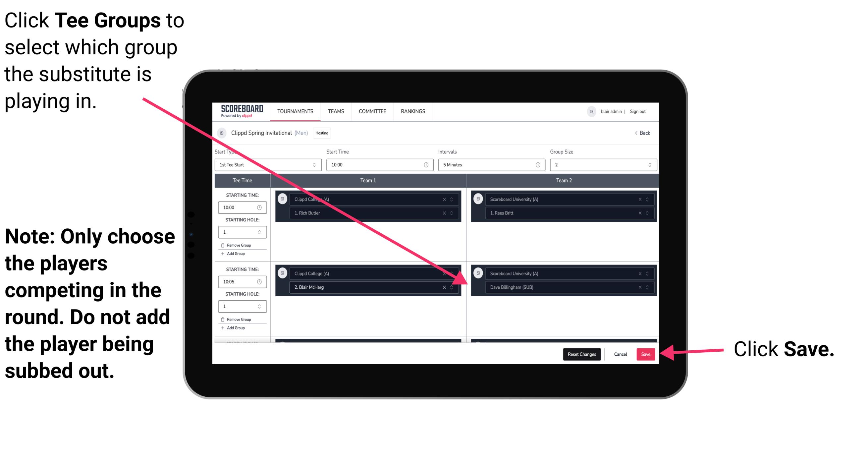Click the X icon next to Rich Butler
This screenshot has width=868, height=467.
[446, 213]
